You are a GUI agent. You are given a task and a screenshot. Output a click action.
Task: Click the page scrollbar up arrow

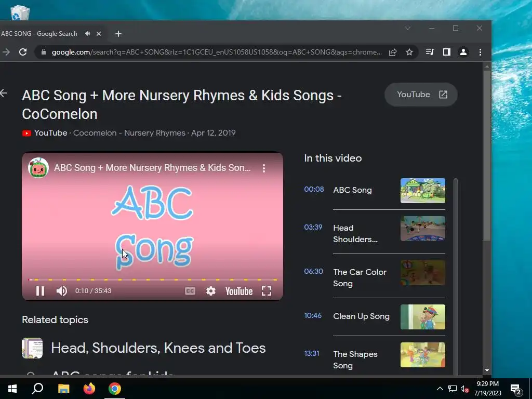tap(487, 66)
